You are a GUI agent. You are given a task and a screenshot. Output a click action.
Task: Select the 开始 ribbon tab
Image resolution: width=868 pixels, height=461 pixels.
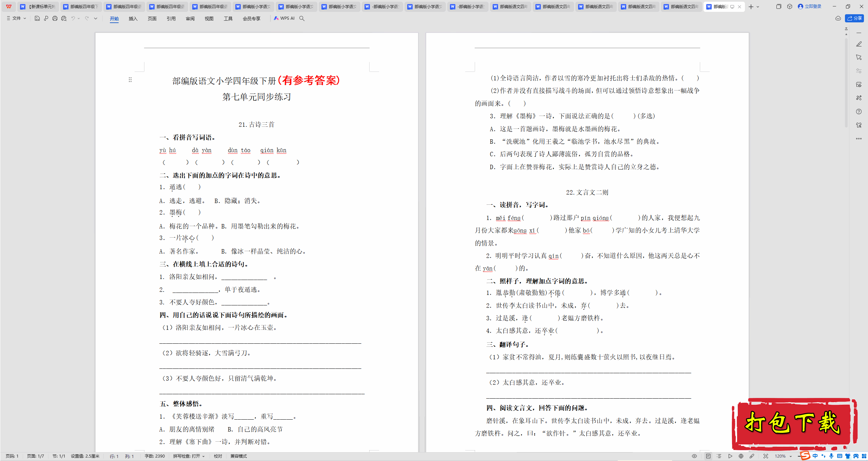114,19
